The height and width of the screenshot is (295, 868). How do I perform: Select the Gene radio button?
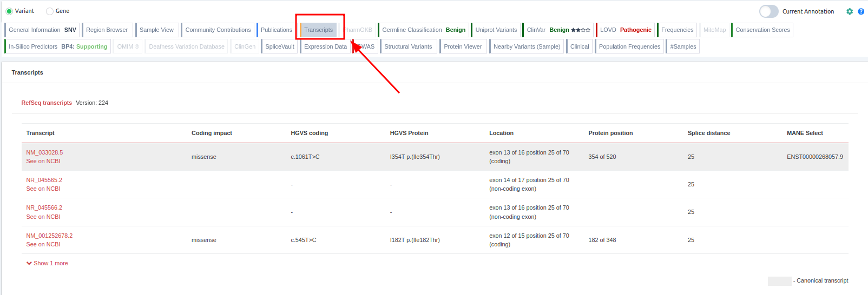pos(50,11)
